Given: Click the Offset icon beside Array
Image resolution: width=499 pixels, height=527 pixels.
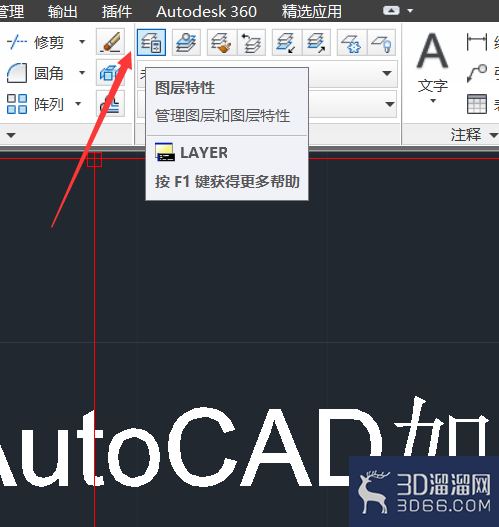Looking at the screenshot, I should [111, 104].
